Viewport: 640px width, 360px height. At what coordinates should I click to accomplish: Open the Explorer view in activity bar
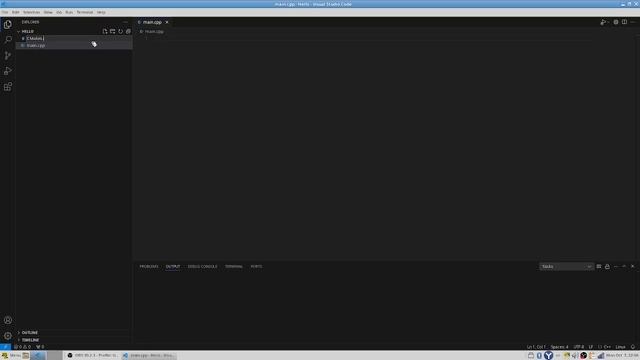tap(8, 24)
